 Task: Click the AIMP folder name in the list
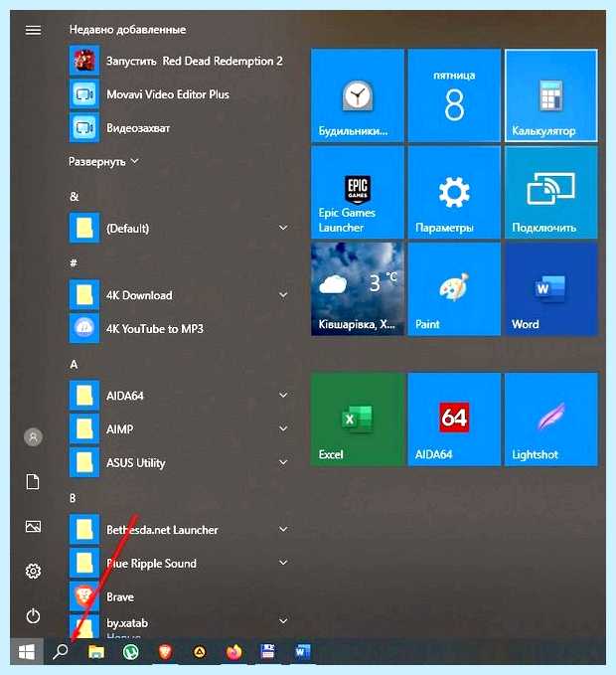[120, 429]
